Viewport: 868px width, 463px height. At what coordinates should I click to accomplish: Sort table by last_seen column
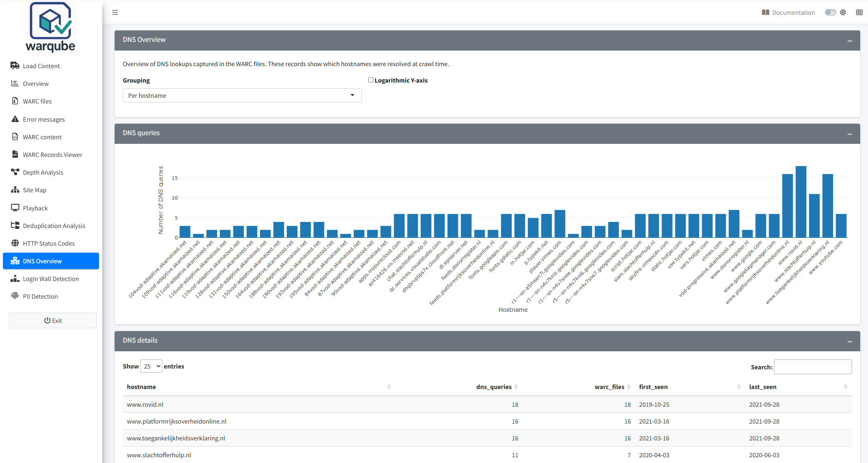[x=798, y=387]
